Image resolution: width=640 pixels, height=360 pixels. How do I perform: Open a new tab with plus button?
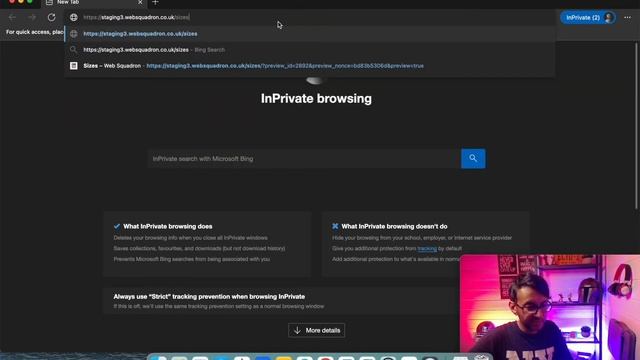click(x=155, y=2)
